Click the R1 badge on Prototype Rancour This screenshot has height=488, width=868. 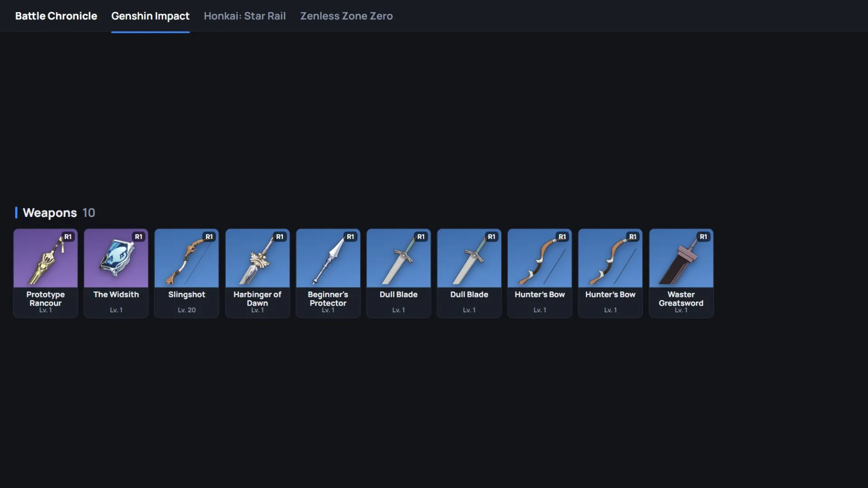point(68,237)
